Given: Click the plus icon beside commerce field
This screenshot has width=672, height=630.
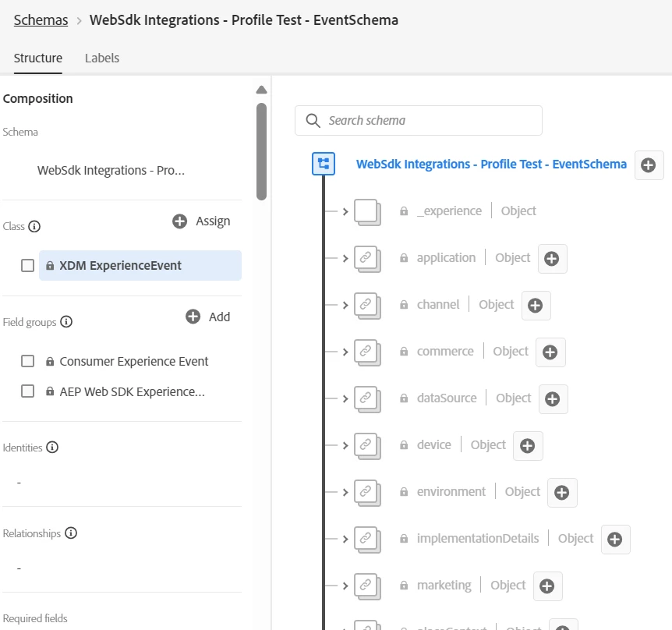Looking at the screenshot, I should 550,352.
